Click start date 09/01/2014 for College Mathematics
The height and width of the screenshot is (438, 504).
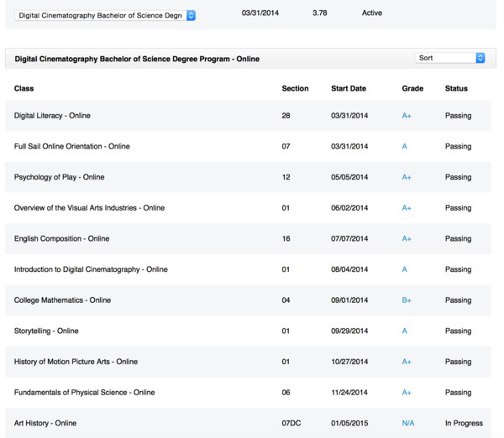coord(349,300)
